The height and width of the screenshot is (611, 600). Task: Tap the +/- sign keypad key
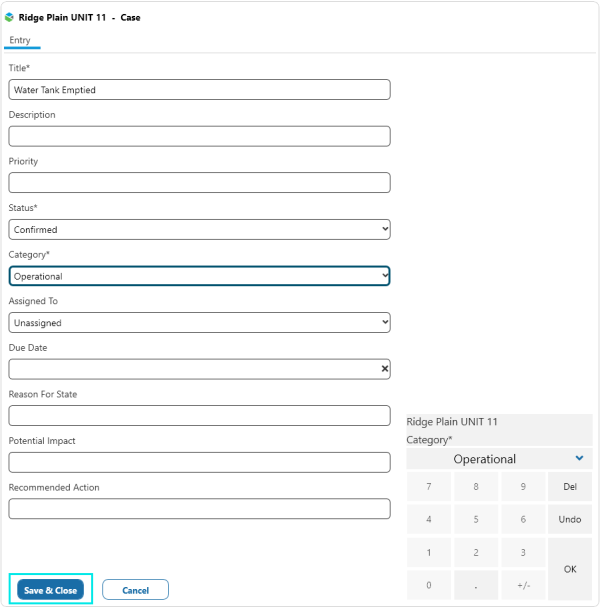[523, 585]
